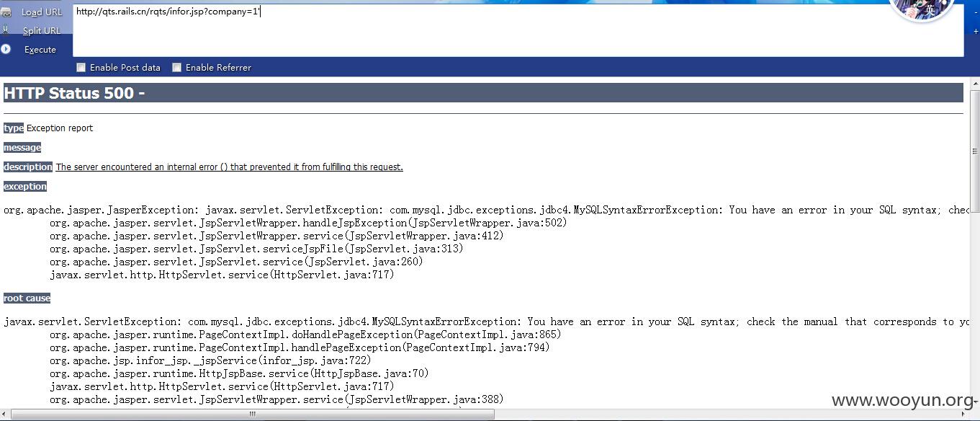Image resolution: width=980 pixels, height=421 pixels.
Task: Click the "root cause" label
Action: coord(27,298)
